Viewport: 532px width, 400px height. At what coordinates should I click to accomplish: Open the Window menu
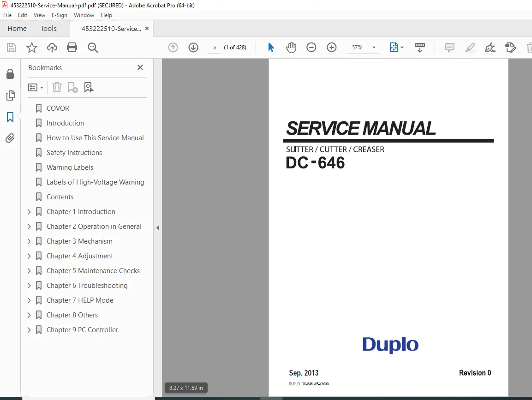click(x=84, y=15)
